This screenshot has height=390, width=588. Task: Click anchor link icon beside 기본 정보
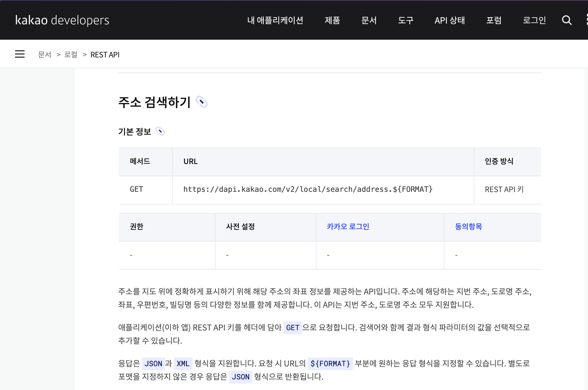(x=160, y=131)
